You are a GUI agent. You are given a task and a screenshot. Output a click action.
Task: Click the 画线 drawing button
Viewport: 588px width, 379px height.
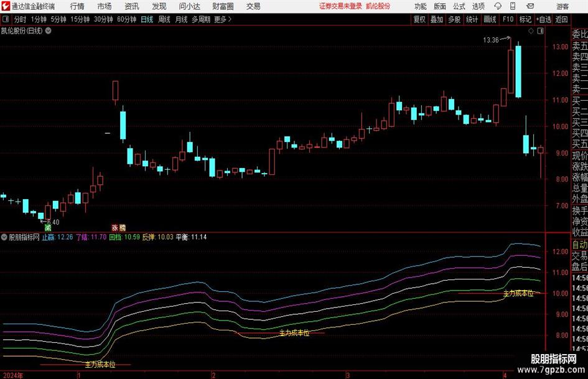click(x=490, y=19)
